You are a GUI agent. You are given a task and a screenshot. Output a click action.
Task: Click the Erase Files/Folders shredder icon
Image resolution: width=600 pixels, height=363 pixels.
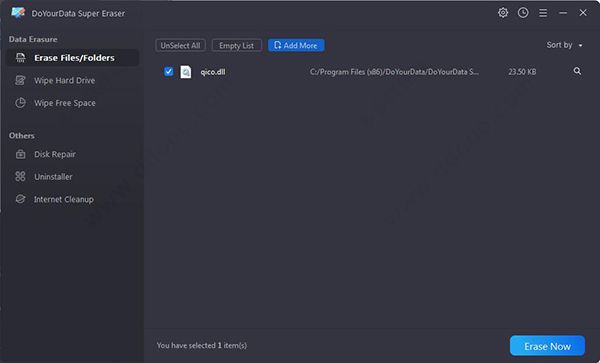coord(20,58)
